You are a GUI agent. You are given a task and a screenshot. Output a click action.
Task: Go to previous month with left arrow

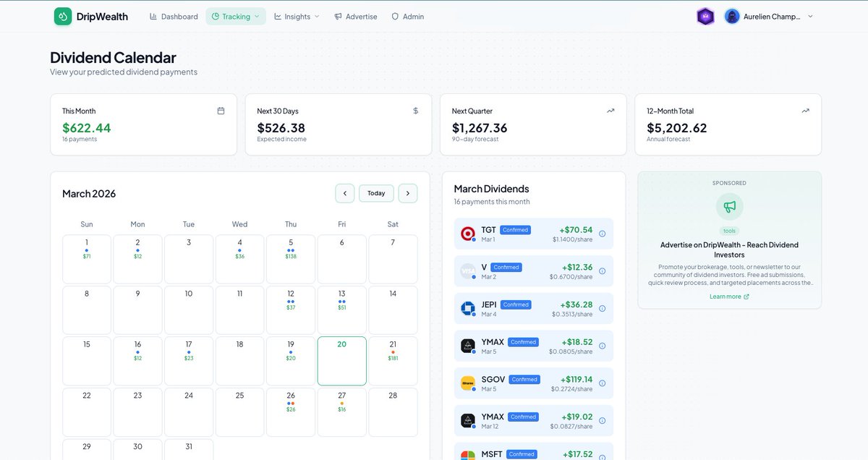pos(345,193)
